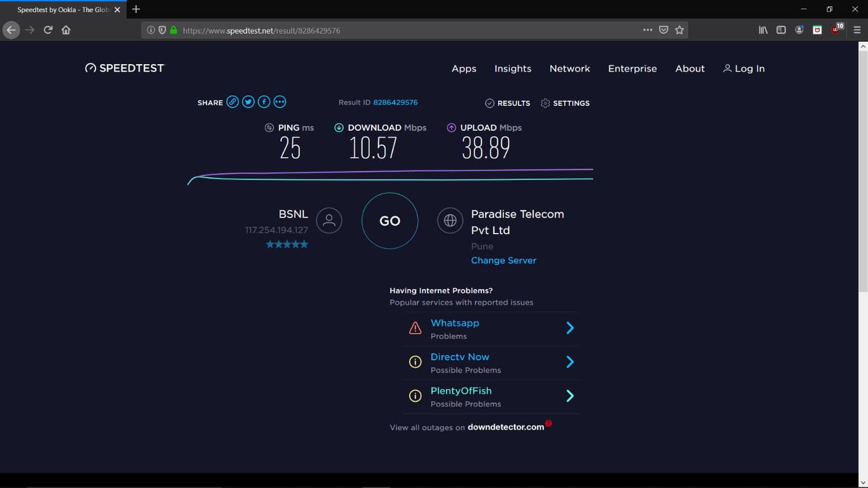Open SETTINGS
The height and width of the screenshot is (488, 868).
point(565,103)
